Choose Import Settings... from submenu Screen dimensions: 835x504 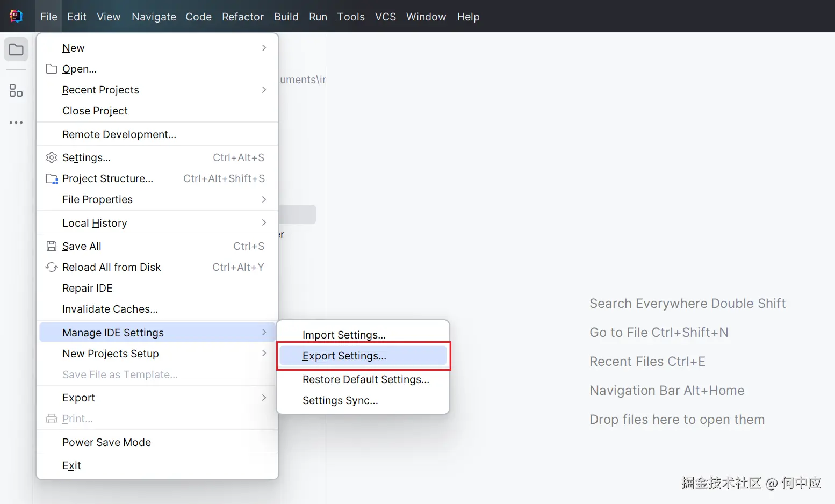coord(344,335)
